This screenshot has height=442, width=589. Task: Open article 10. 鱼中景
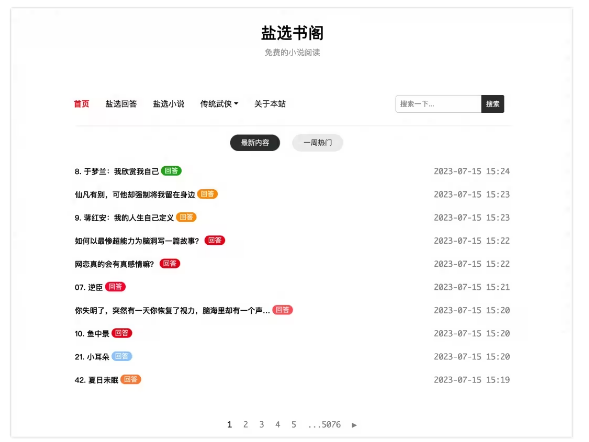(92, 334)
